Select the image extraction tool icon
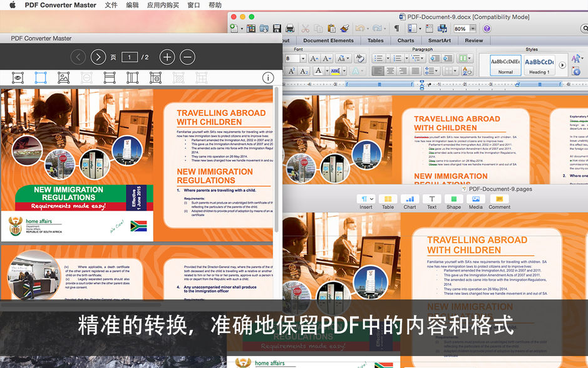The image size is (588, 368). [64, 78]
